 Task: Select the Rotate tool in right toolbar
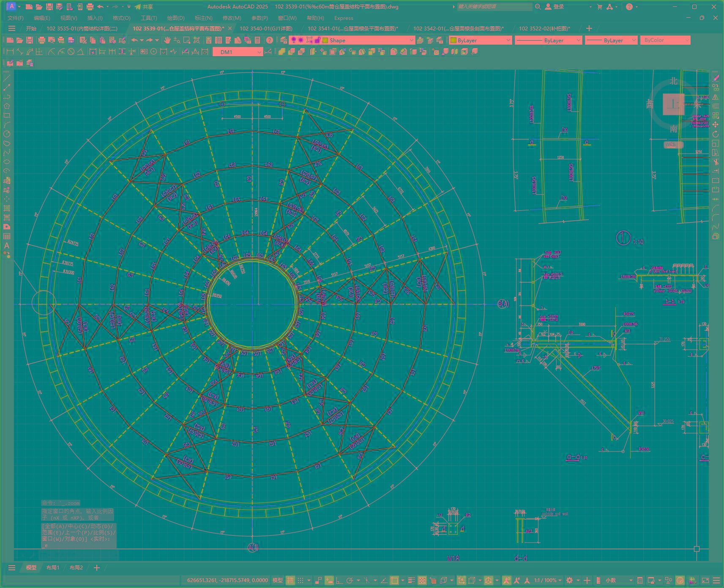(716, 134)
